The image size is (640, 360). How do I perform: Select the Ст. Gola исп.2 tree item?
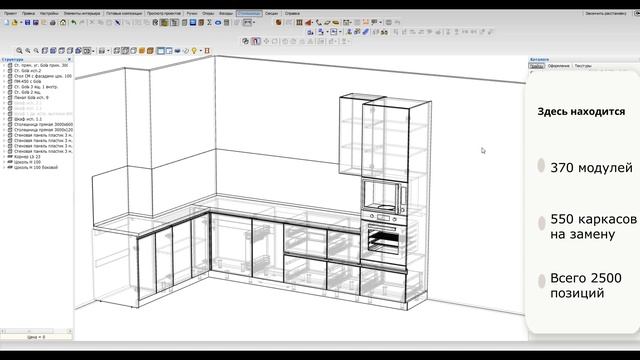pos(28,71)
